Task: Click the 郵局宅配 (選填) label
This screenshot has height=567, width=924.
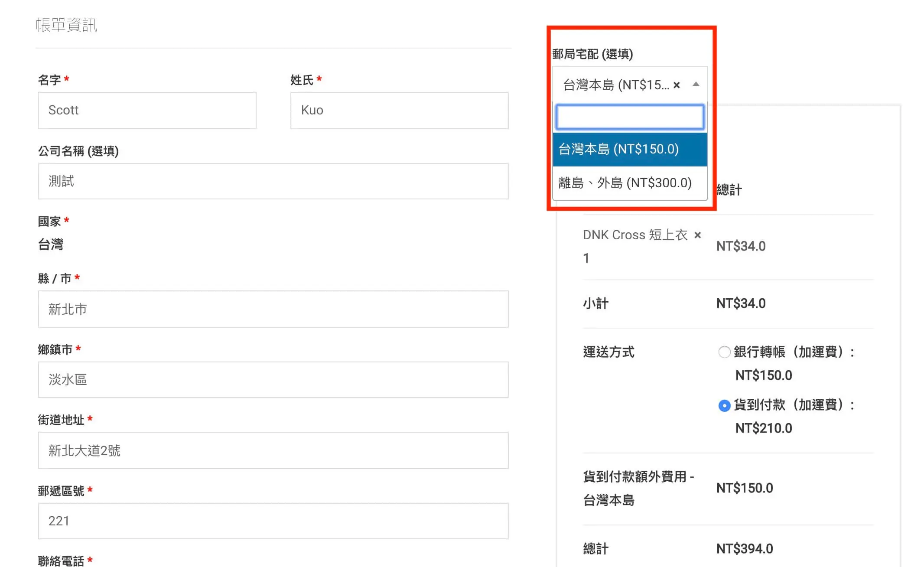Action: coord(592,54)
